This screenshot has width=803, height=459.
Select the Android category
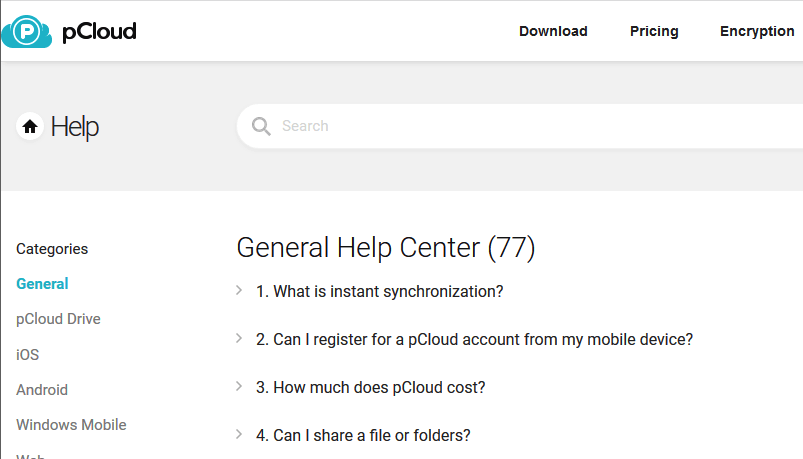[42, 390]
